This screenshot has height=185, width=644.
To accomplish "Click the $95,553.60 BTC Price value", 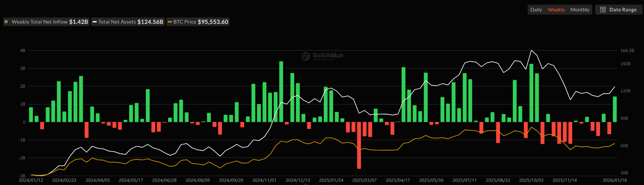I will click(213, 22).
